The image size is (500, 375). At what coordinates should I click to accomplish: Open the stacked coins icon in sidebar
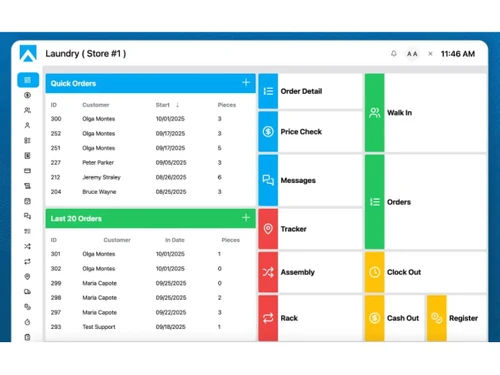(x=28, y=307)
